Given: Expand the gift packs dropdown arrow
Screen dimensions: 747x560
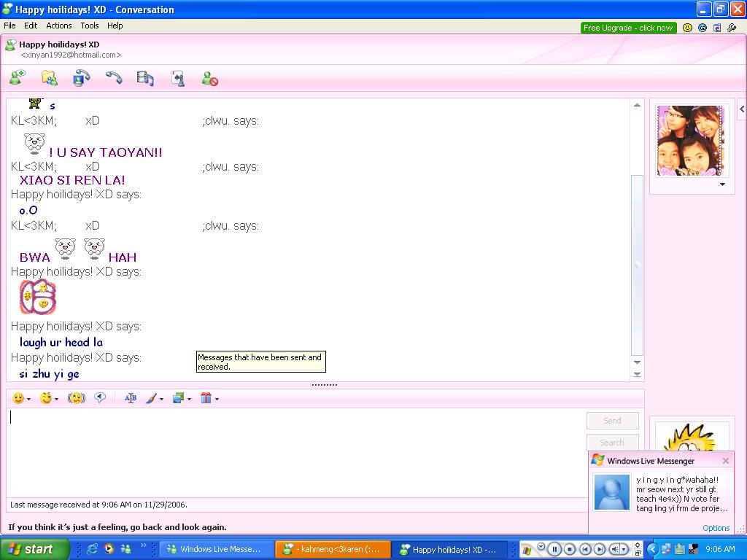Looking at the screenshot, I should (217, 399).
